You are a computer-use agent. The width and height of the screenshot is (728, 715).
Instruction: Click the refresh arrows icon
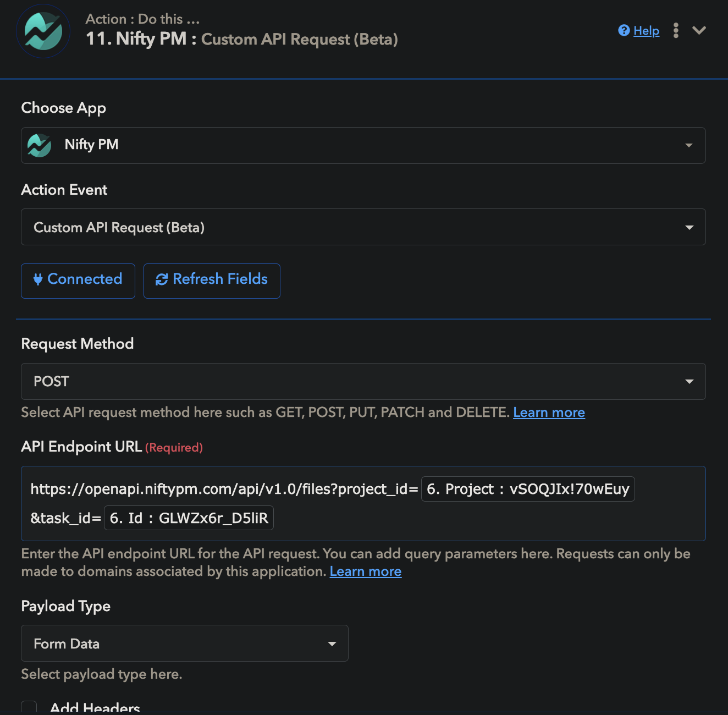coord(162,279)
